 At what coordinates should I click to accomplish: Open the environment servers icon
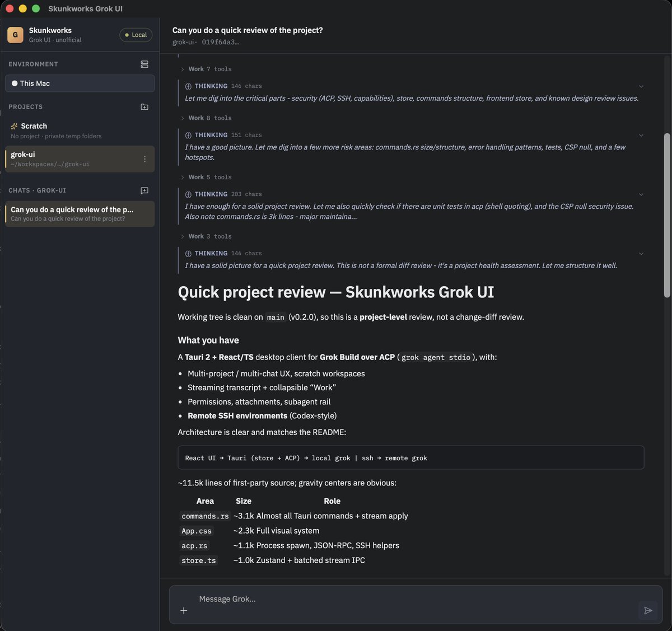tap(144, 64)
